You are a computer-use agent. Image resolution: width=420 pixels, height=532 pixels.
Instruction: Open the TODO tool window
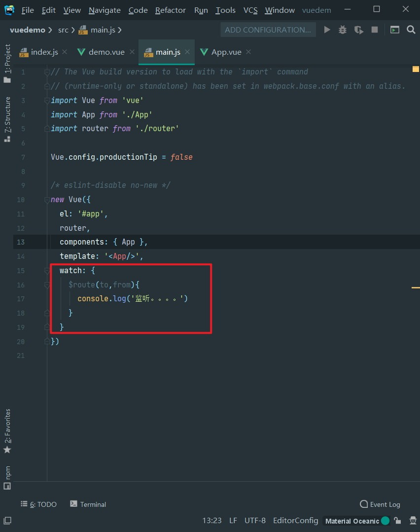(x=38, y=504)
